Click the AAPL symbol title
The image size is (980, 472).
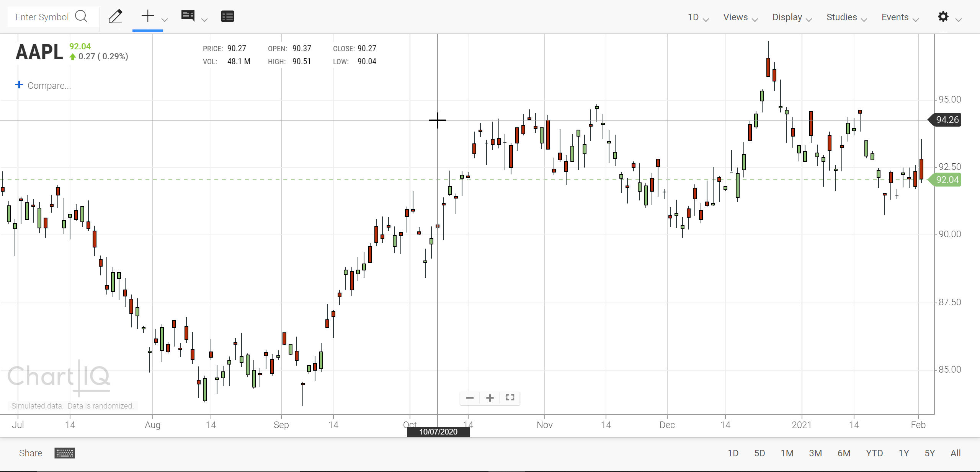tap(39, 52)
